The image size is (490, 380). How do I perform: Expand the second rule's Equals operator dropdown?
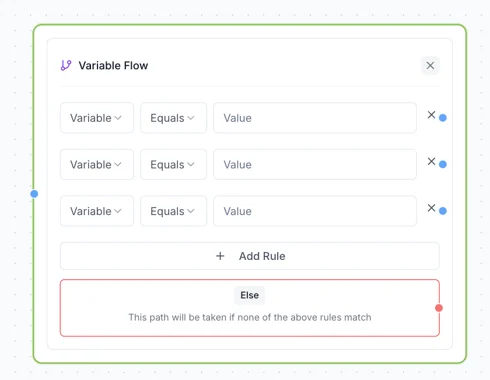[173, 164]
